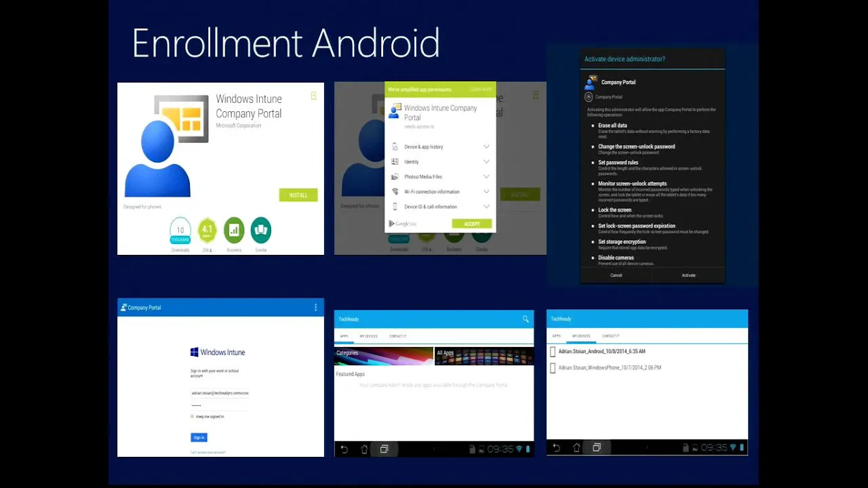This screenshot has height=488, width=868.
Task: Tap the Identity permission icon
Action: click(x=395, y=161)
